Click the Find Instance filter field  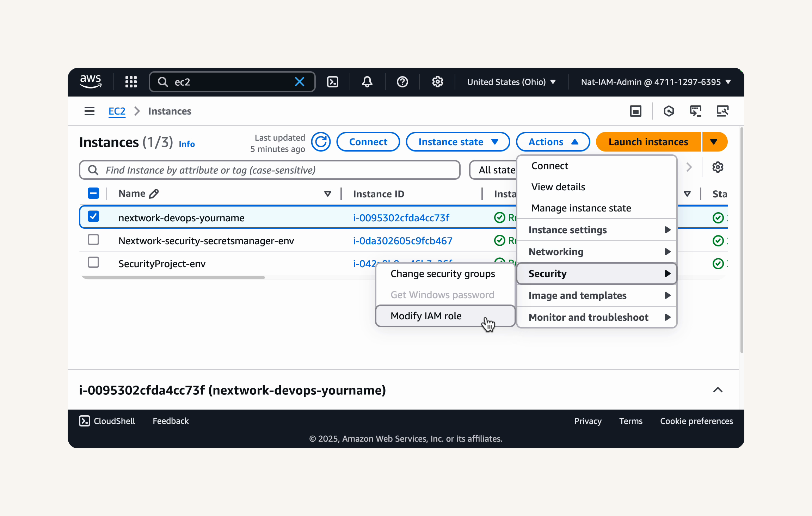[x=270, y=170]
